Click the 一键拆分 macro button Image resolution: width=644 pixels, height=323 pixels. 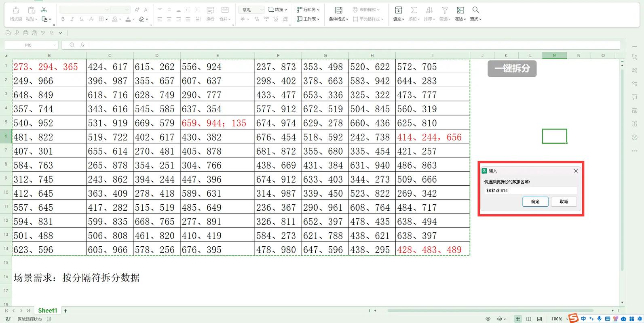pos(512,69)
